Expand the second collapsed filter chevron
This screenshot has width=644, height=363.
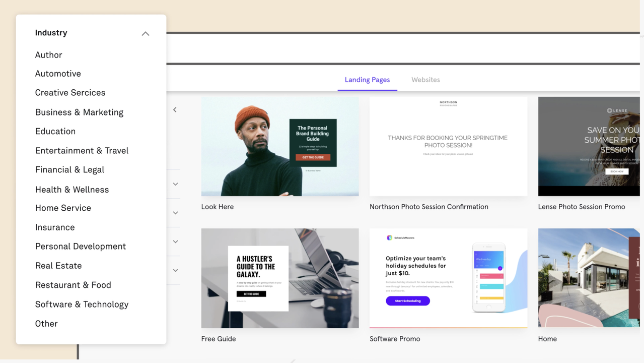175,213
